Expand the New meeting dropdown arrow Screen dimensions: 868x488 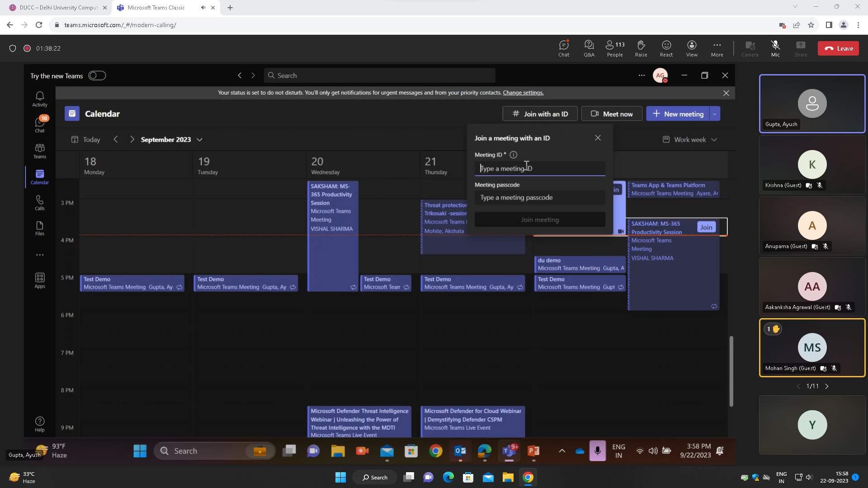[x=715, y=114]
